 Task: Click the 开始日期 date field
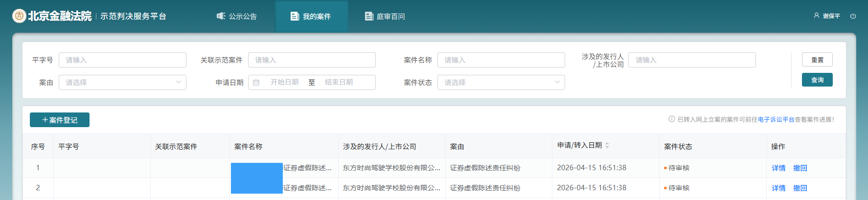[x=284, y=82]
